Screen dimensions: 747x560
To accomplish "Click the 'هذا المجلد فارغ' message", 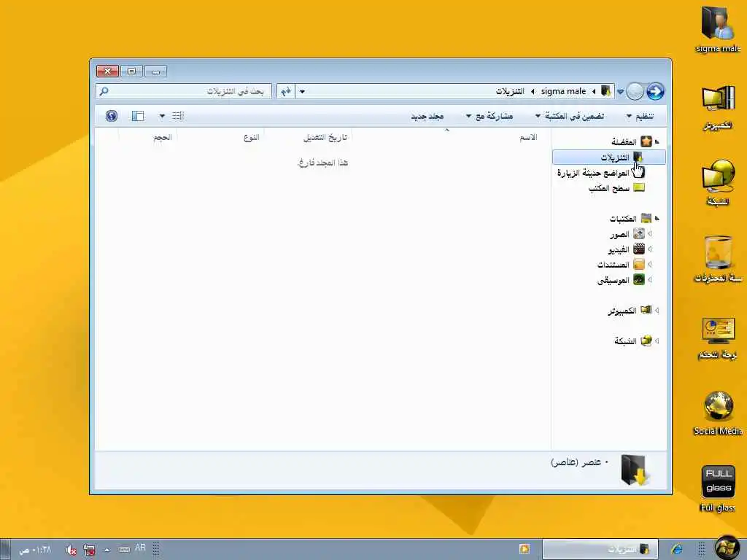I will pos(322,163).
